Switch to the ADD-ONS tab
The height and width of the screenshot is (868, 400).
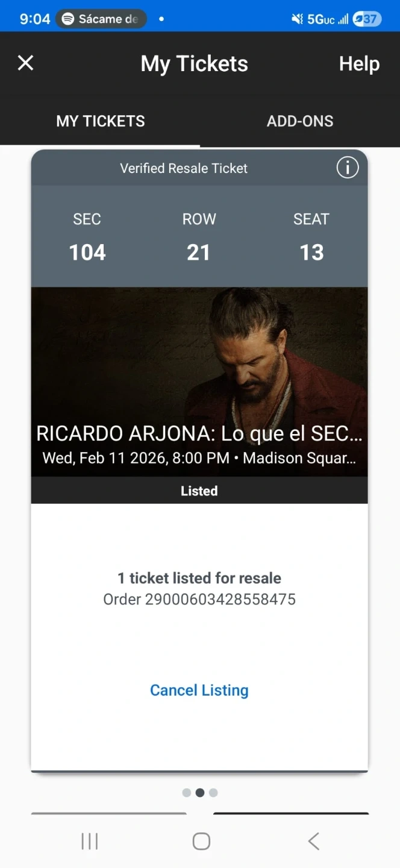(300, 121)
